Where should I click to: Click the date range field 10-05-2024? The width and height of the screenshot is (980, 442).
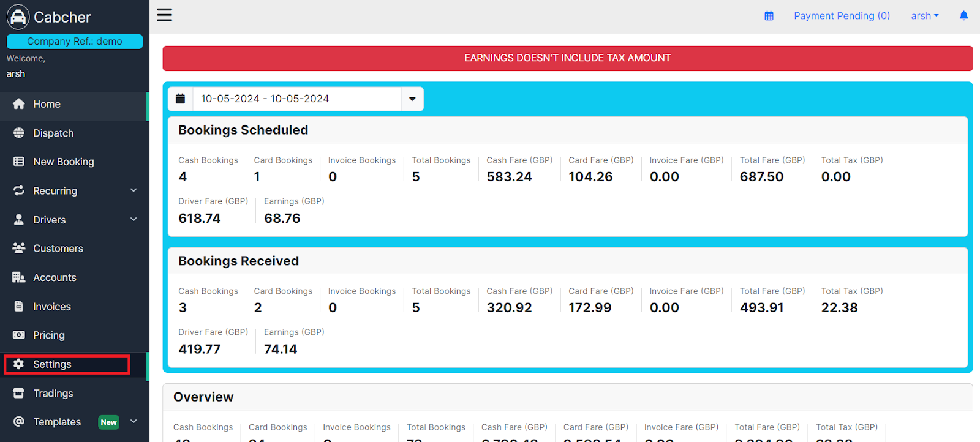pos(297,99)
